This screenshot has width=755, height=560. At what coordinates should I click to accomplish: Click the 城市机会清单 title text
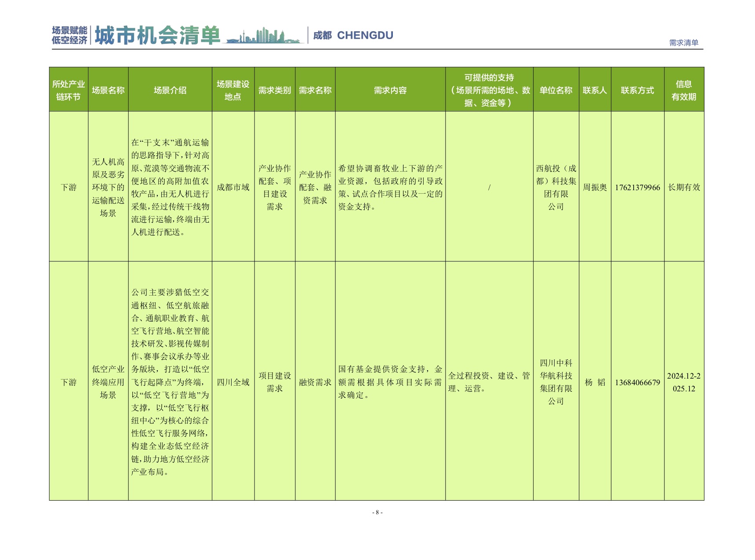157,35
